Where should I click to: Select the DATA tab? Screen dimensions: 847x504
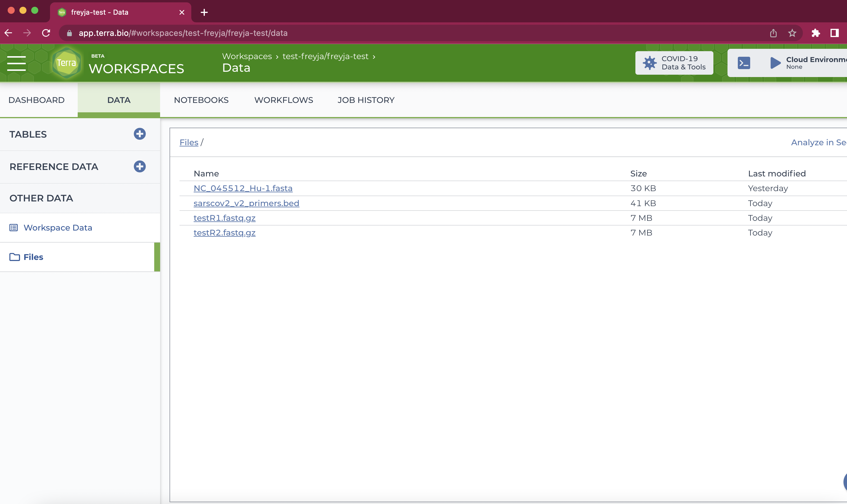pyautogui.click(x=119, y=100)
